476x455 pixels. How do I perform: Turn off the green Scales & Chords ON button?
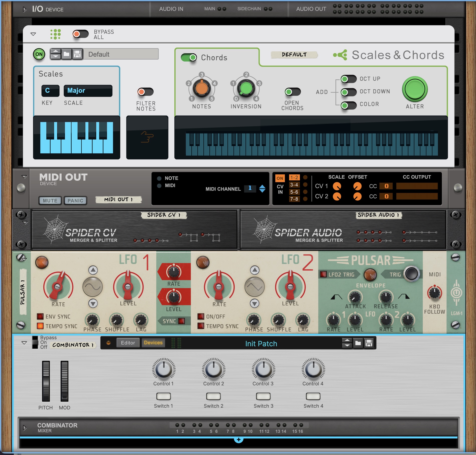[39, 54]
